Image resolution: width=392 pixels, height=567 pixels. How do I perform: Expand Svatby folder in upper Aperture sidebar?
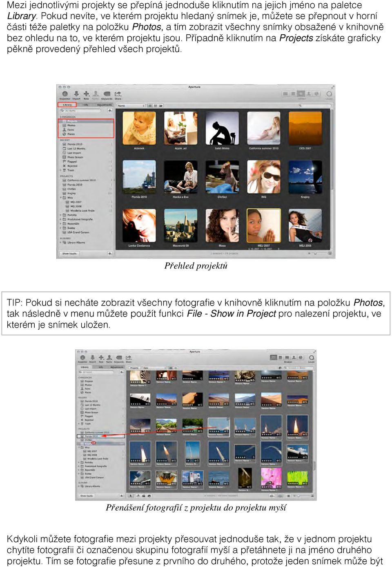(x=61, y=228)
